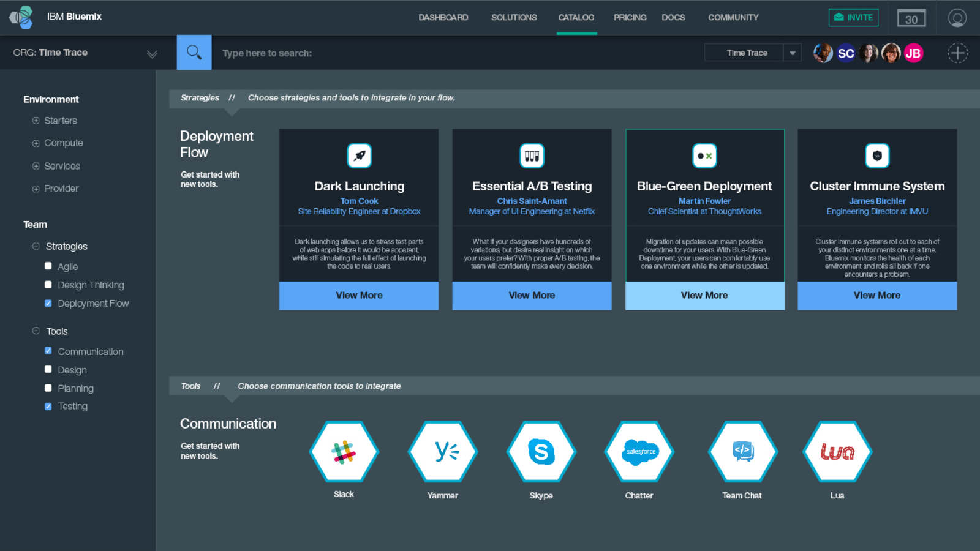Viewport: 980px width, 551px height.
Task: Click the blue search magnifier icon
Action: 194,53
